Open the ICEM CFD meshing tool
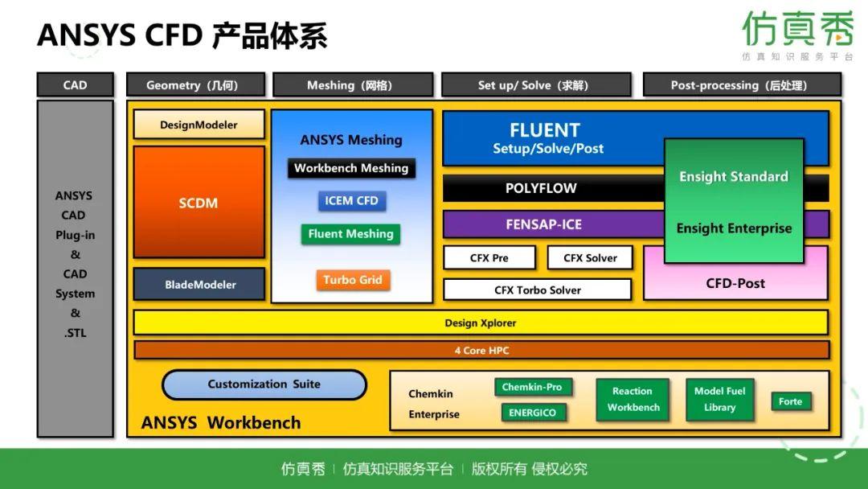 click(351, 200)
